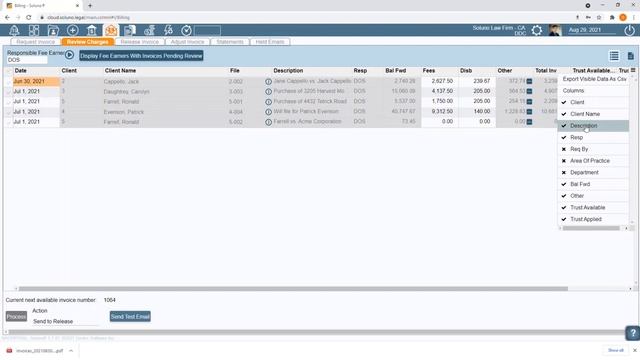
Task: Click the user profile photo
Action: (x=555, y=30)
